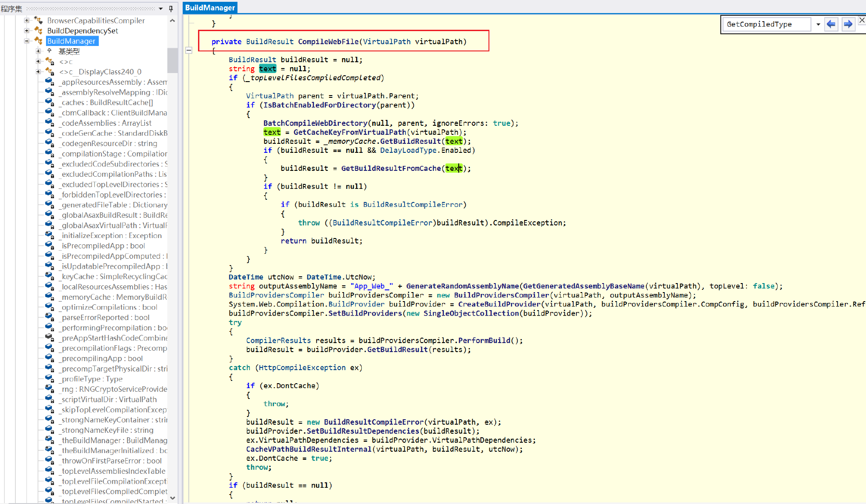Image resolution: width=866 pixels, height=504 pixels.
Task: Collapse the BuildManager tree node
Action: [x=27, y=41]
